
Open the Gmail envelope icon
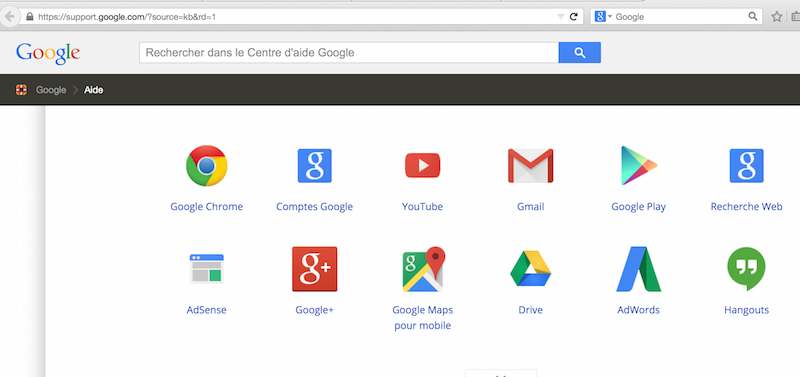click(531, 166)
